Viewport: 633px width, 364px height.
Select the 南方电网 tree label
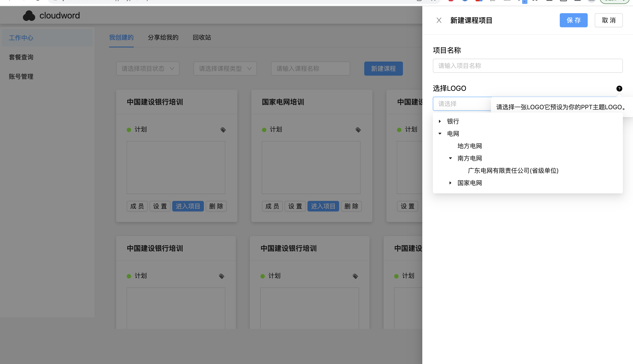(x=469, y=158)
